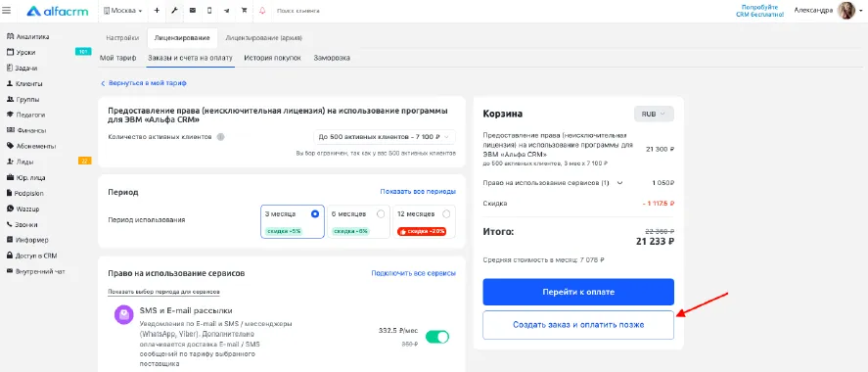The image size is (868, 372).
Task: Open Клиенты in sidebar
Action: (29, 84)
